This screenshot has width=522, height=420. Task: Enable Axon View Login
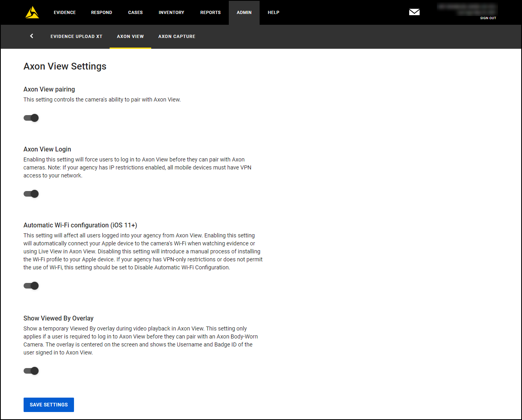point(31,194)
